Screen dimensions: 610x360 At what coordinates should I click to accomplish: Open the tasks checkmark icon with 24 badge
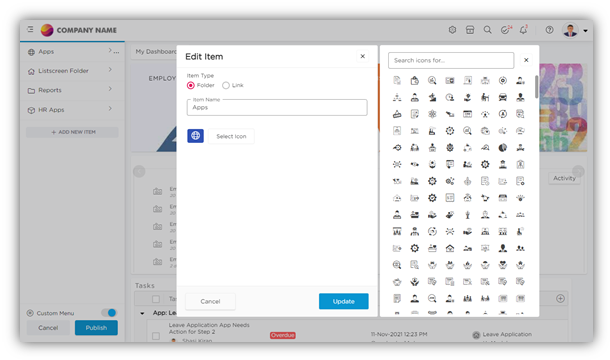(x=506, y=30)
